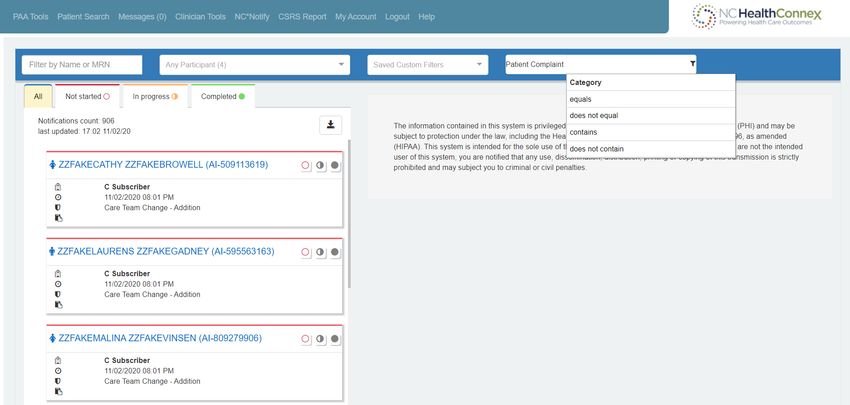Click the documents icon in ZZFAKEMALINA card

(x=59, y=391)
